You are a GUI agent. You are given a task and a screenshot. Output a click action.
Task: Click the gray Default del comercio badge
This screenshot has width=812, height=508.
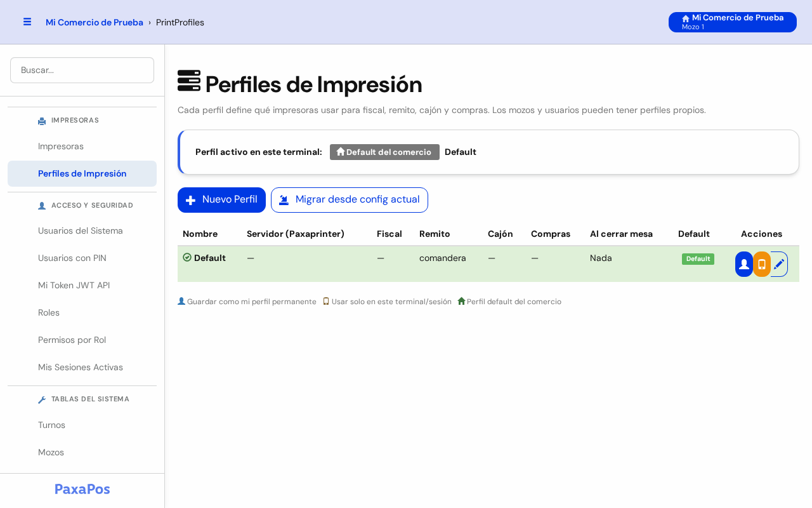point(384,152)
